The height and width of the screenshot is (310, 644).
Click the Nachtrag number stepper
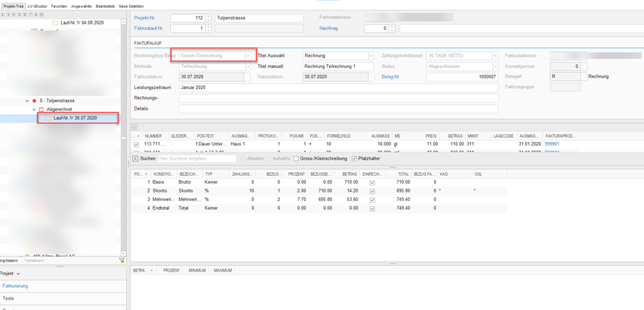click(x=392, y=28)
